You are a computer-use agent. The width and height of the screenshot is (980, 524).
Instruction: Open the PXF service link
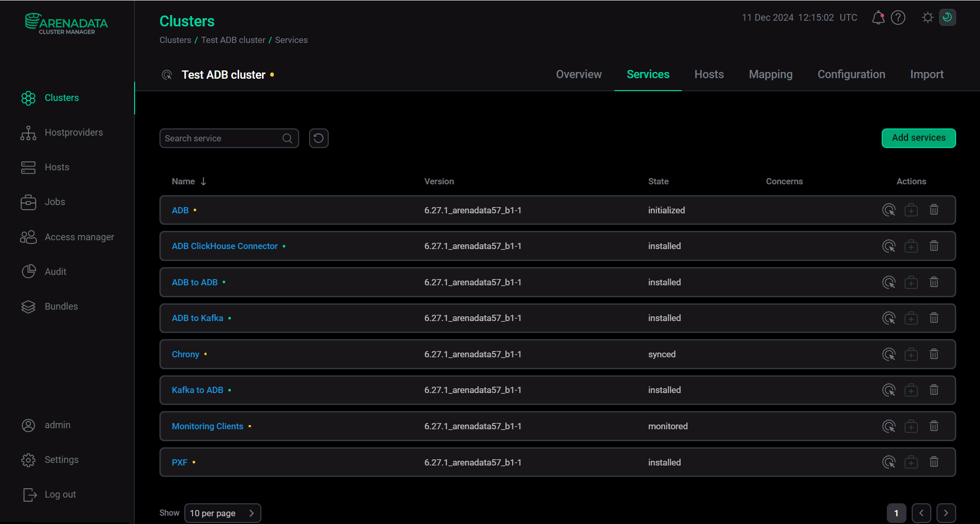coord(179,462)
